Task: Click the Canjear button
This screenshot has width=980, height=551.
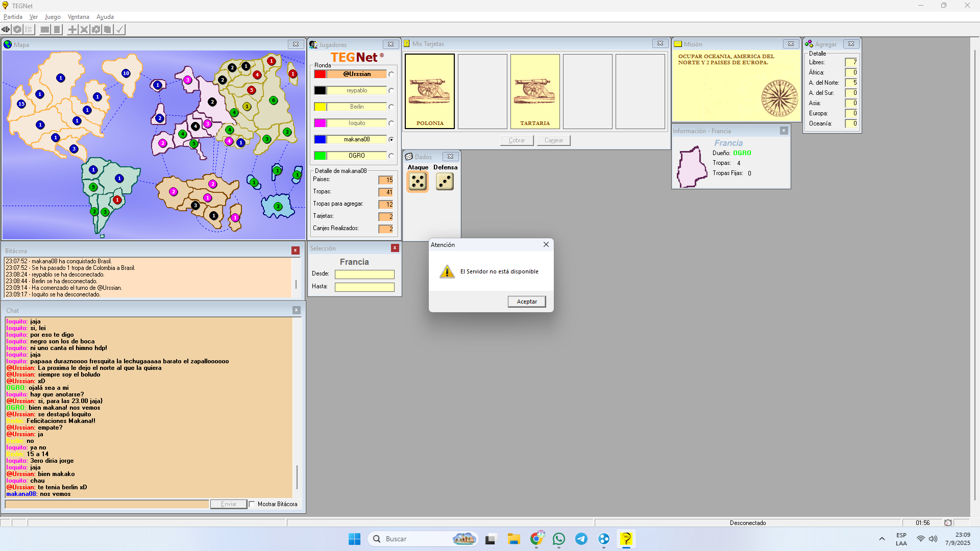Action: click(554, 140)
